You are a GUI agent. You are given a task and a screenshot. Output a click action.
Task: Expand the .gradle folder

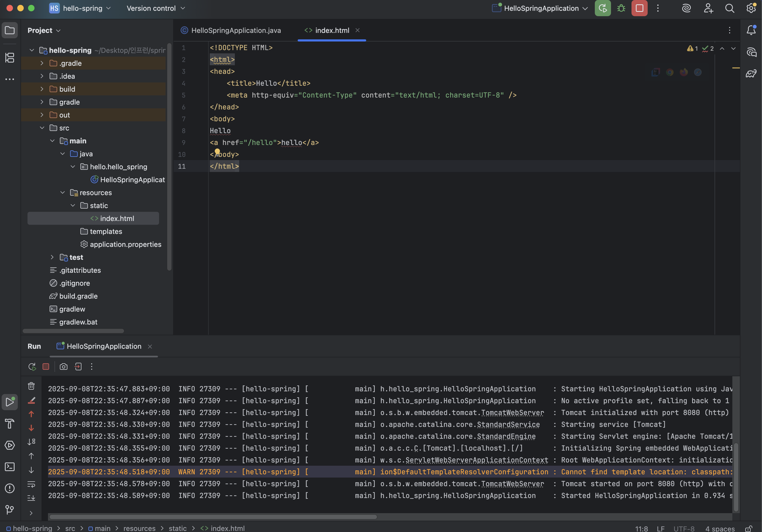point(42,63)
